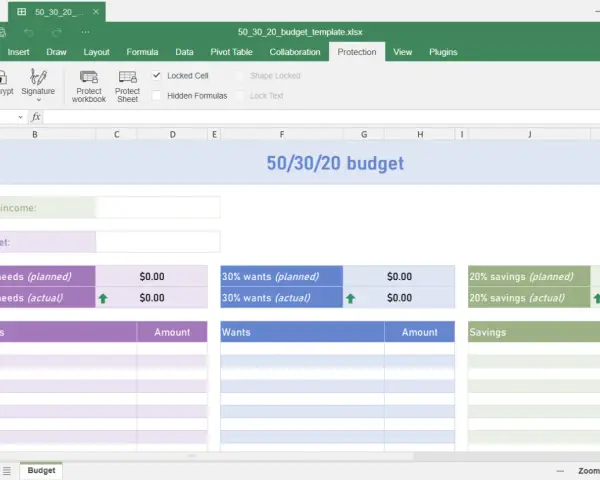Viewport: 600px width, 480px height.
Task: Click $0.00 value for needs actual
Action: coord(152,297)
